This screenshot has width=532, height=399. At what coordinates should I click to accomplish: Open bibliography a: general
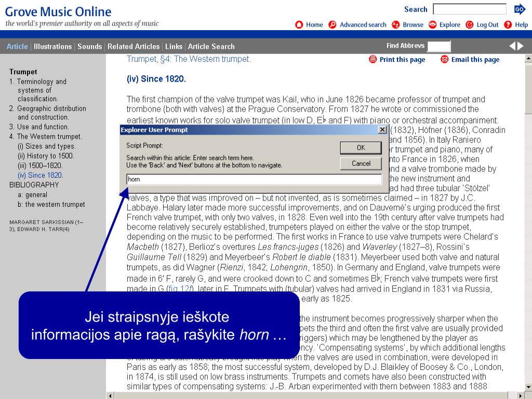point(32,195)
